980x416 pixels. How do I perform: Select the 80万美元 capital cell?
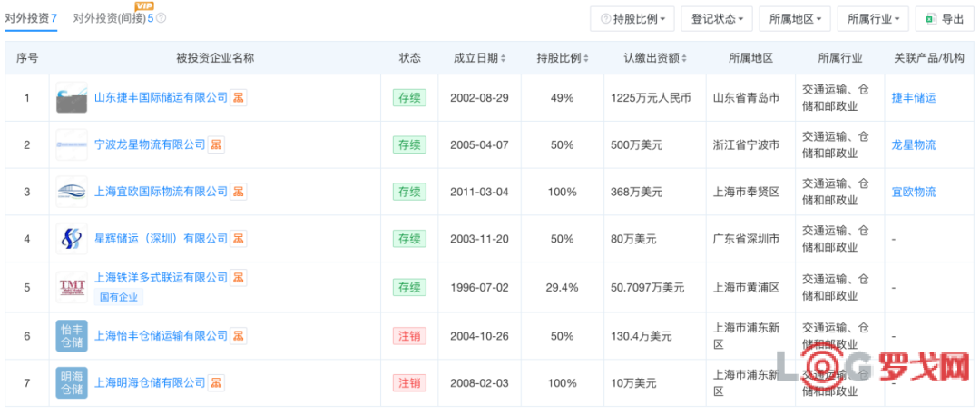(633, 239)
